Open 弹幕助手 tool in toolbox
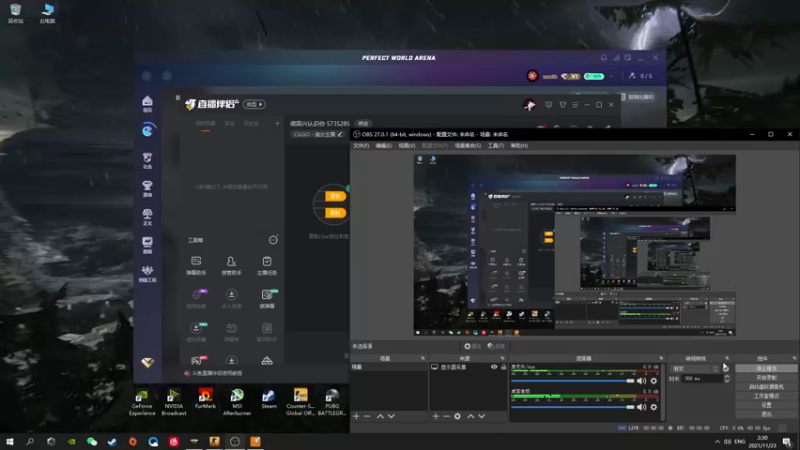This screenshot has width=800, height=450. [196, 266]
